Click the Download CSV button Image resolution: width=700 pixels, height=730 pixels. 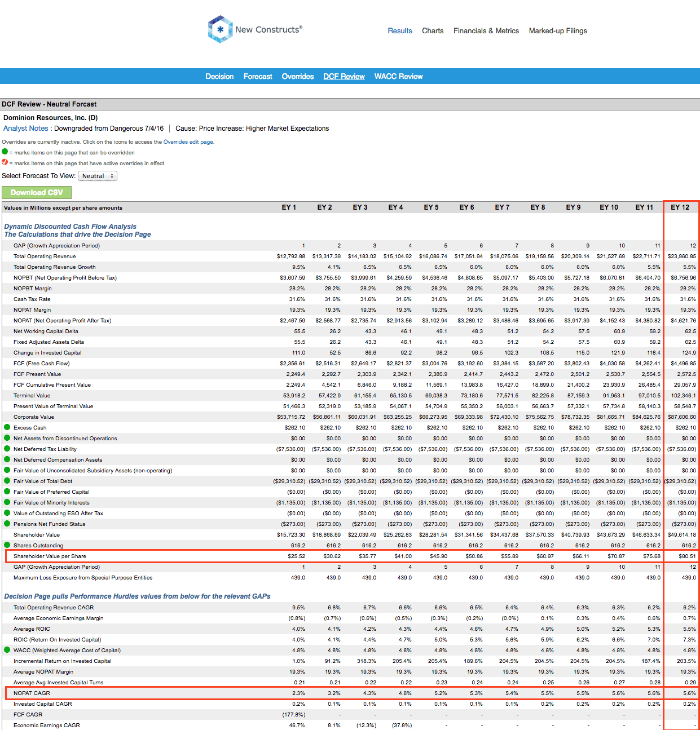point(37,192)
